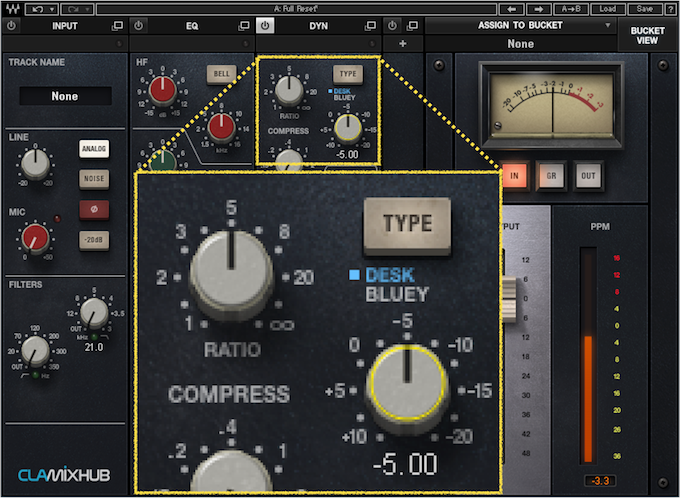
Task: Click the filter value 21.0
Action: coord(94,347)
